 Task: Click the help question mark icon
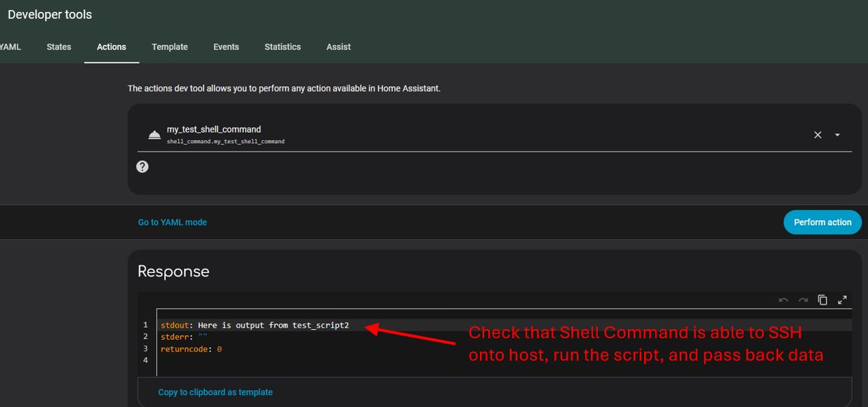click(x=142, y=166)
